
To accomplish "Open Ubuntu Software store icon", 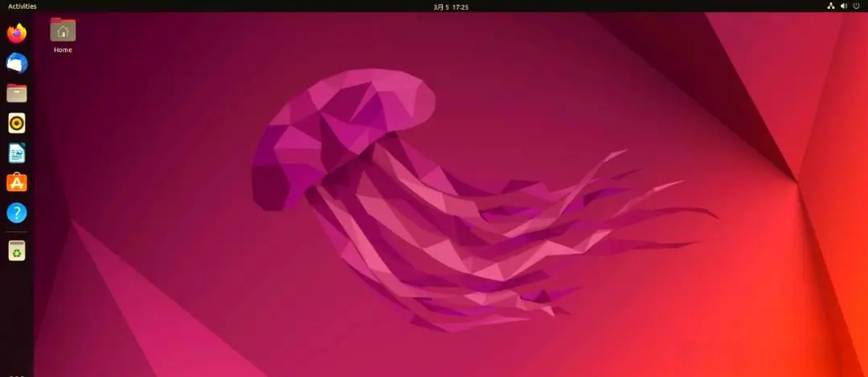I will pyautogui.click(x=17, y=182).
